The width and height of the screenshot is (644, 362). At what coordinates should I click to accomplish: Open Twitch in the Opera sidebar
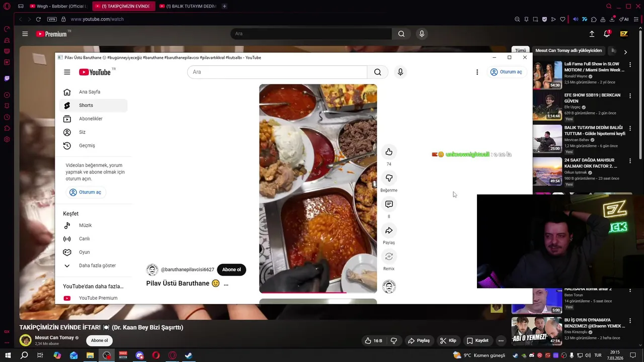7,78
